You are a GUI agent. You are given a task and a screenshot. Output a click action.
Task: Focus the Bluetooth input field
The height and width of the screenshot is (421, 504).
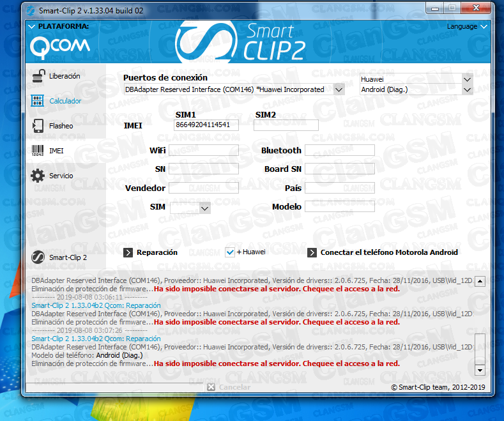pos(340,150)
